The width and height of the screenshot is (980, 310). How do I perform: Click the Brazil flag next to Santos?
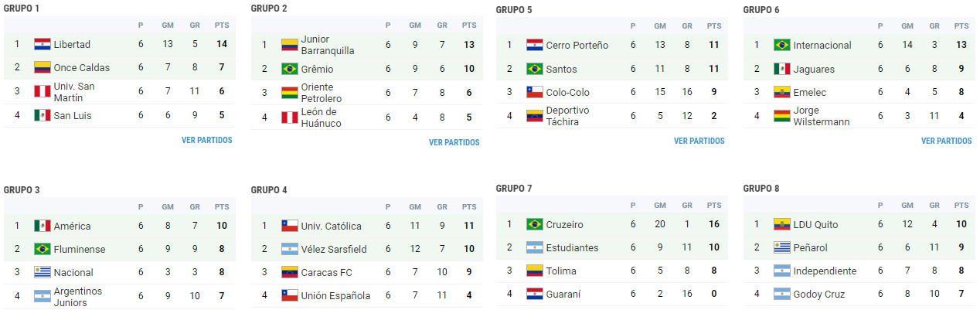coord(535,69)
